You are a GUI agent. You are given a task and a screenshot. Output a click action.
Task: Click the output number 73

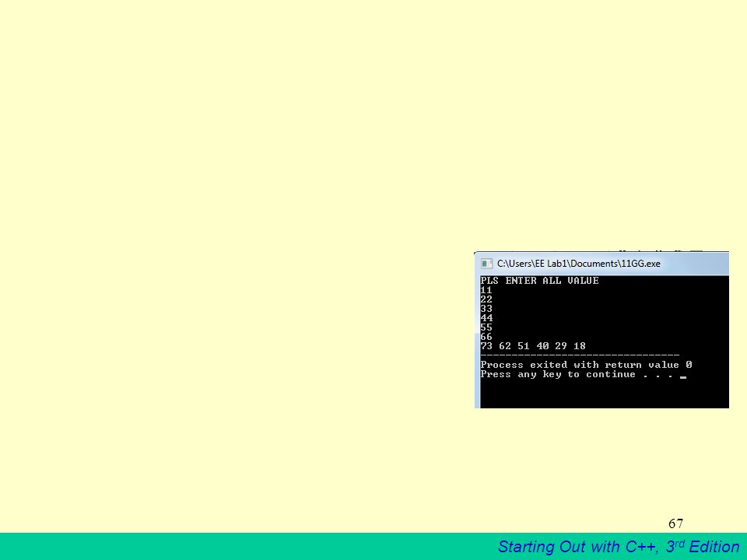[486, 346]
